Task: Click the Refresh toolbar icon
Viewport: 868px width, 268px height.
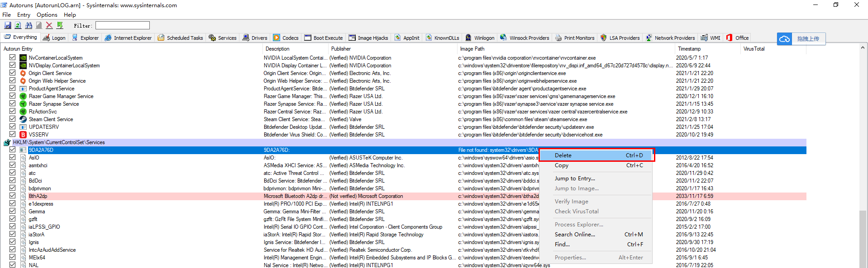Action: coord(18,25)
